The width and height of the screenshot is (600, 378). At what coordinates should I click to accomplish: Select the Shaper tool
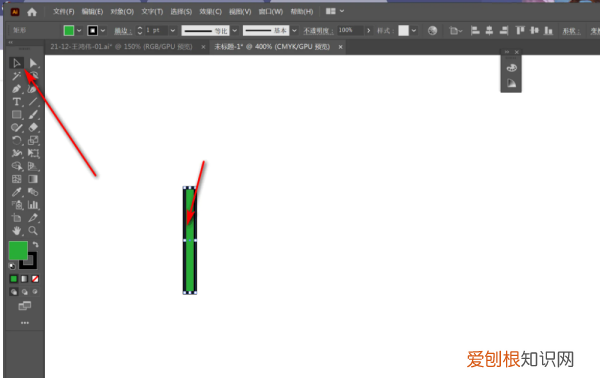click(x=16, y=127)
